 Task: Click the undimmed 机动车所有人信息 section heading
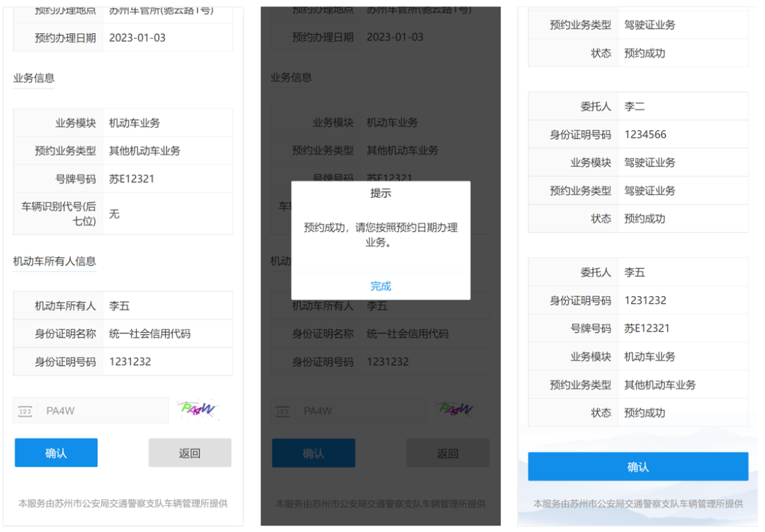54,261
